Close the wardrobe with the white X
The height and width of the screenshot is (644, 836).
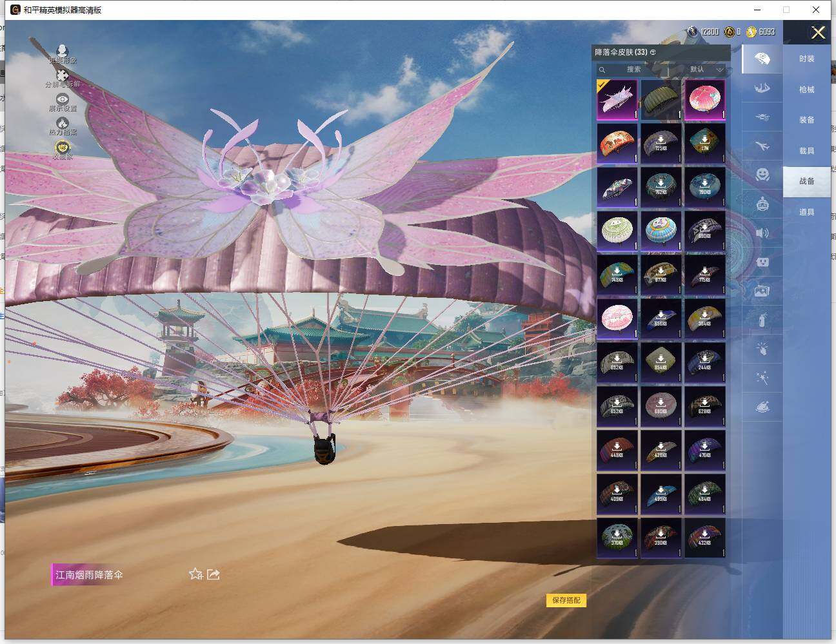pos(818,33)
